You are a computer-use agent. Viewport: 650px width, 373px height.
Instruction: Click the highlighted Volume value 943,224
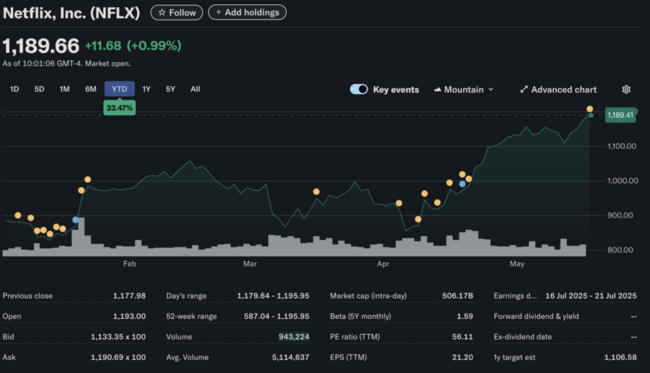coord(294,337)
